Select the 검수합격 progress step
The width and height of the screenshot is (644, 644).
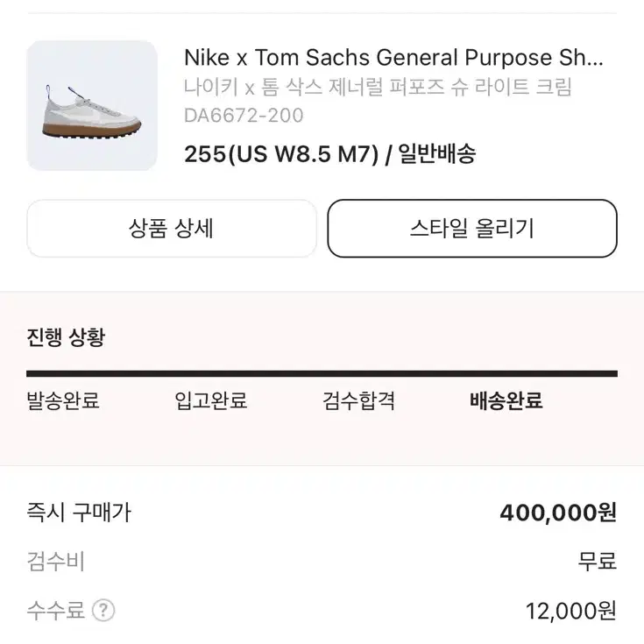pyautogui.click(x=358, y=400)
